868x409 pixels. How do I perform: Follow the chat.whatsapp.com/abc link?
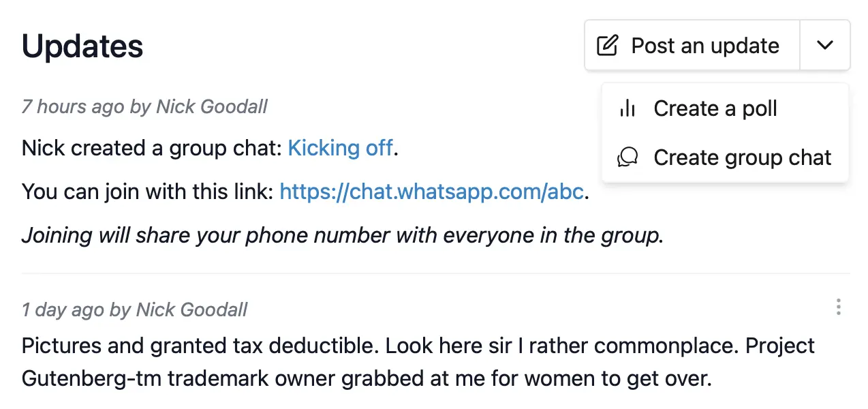(x=432, y=192)
